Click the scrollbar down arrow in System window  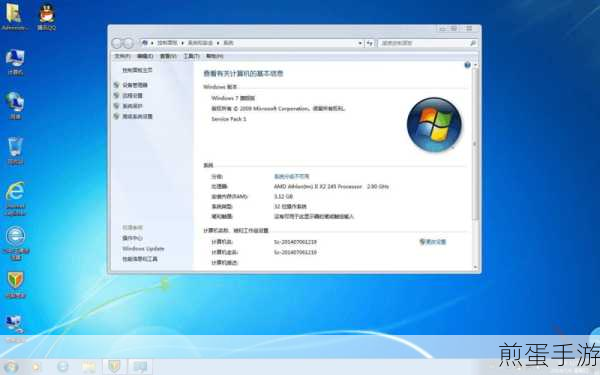(x=475, y=267)
